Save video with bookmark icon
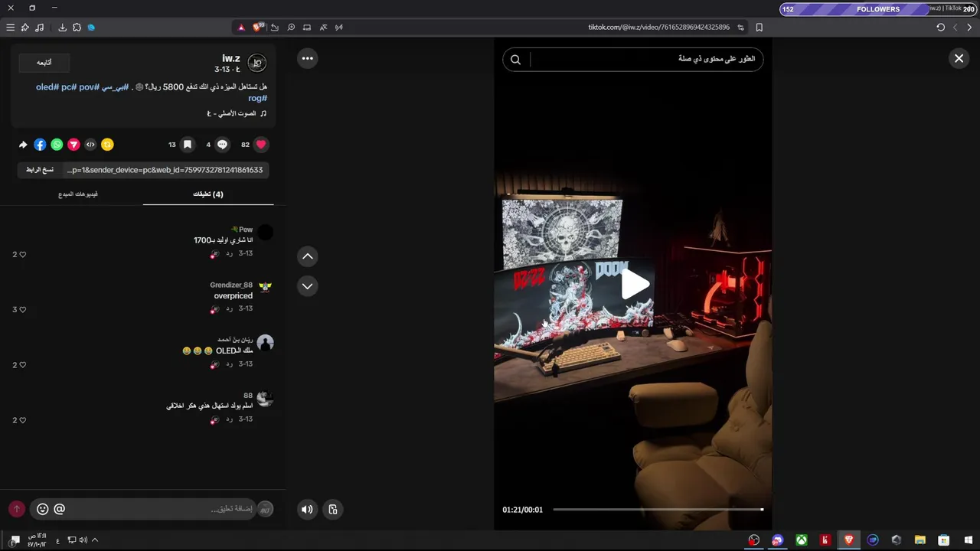 coord(187,144)
